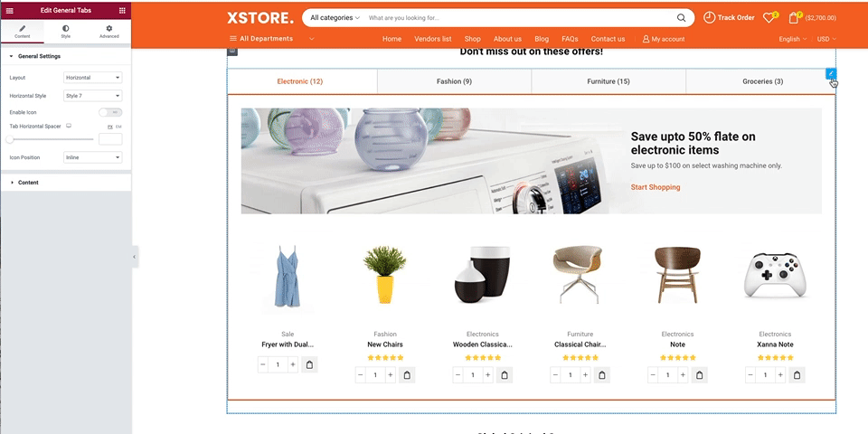This screenshot has width=868, height=434.
Task: Open the Horizontal Style dropdown
Action: (x=93, y=96)
